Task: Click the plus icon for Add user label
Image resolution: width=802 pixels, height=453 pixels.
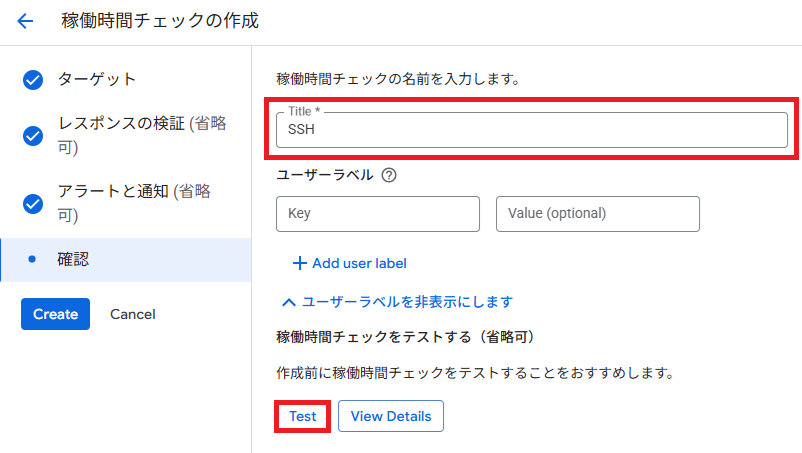Action: (x=298, y=263)
